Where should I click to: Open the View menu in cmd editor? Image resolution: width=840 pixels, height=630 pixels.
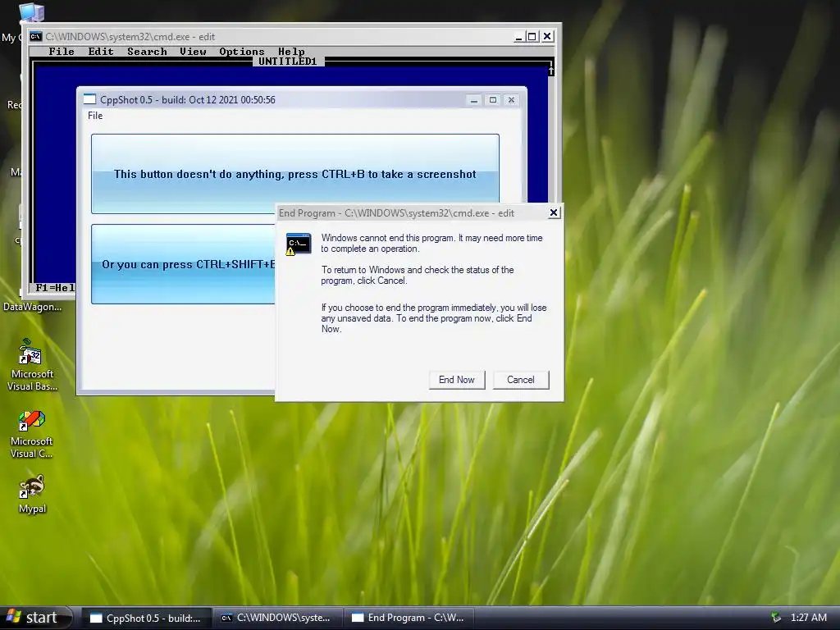point(193,52)
